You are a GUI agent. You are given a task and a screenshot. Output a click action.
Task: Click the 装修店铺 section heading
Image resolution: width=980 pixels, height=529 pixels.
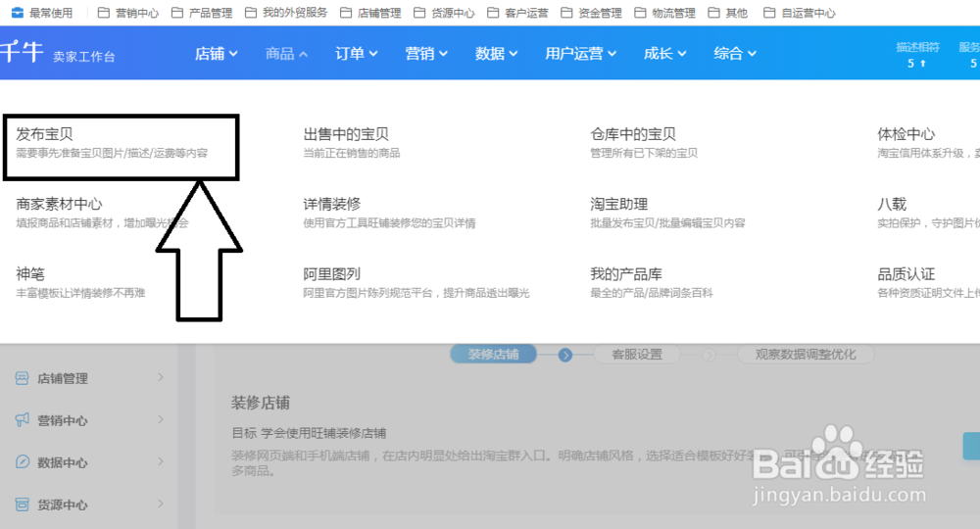click(x=260, y=403)
